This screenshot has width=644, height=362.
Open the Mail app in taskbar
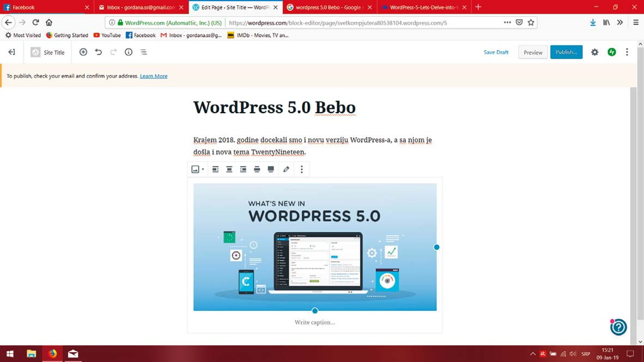pyautogui.click(x=73, y=354)
